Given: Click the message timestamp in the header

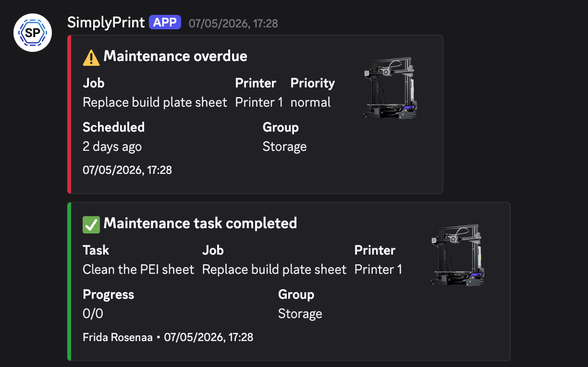Looking at the screenshot, I should 233,23.
